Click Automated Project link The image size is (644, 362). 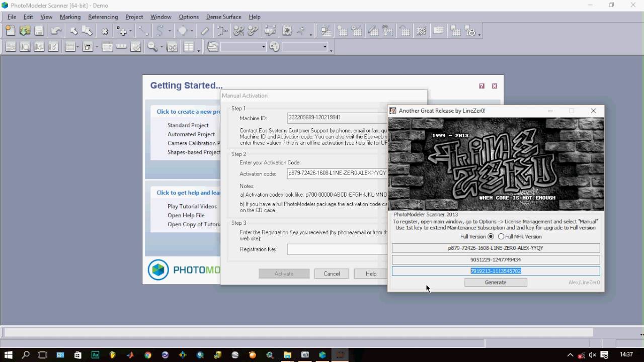coord(191,134)
